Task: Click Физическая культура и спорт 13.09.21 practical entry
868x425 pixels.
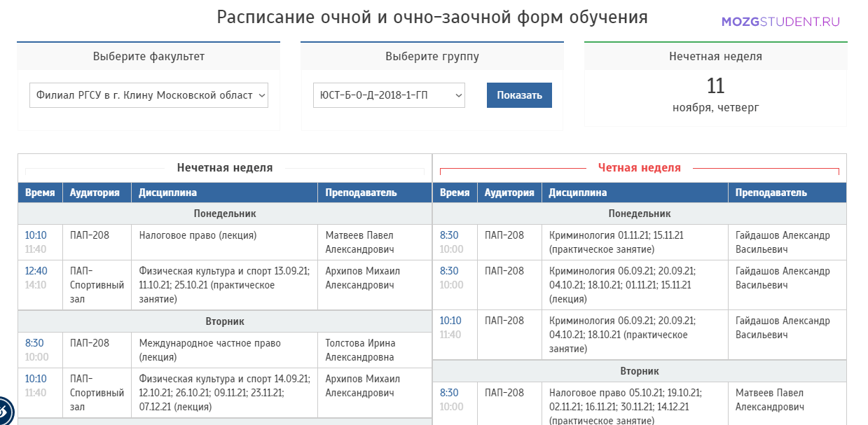Action: pos(224,285)
